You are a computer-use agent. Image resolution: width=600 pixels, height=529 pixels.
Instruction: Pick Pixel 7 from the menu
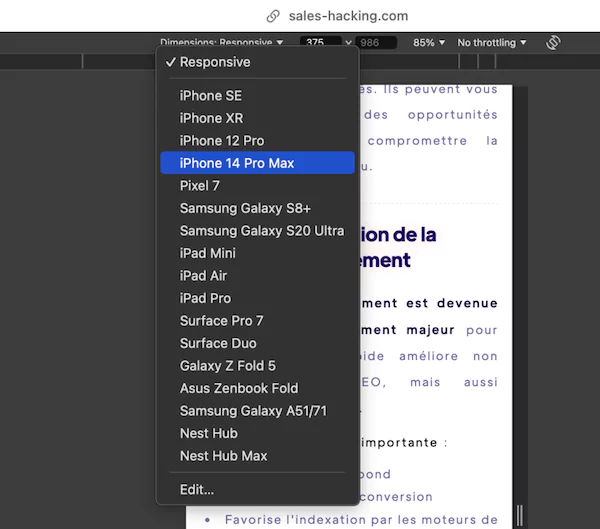(x=257, y=186)
